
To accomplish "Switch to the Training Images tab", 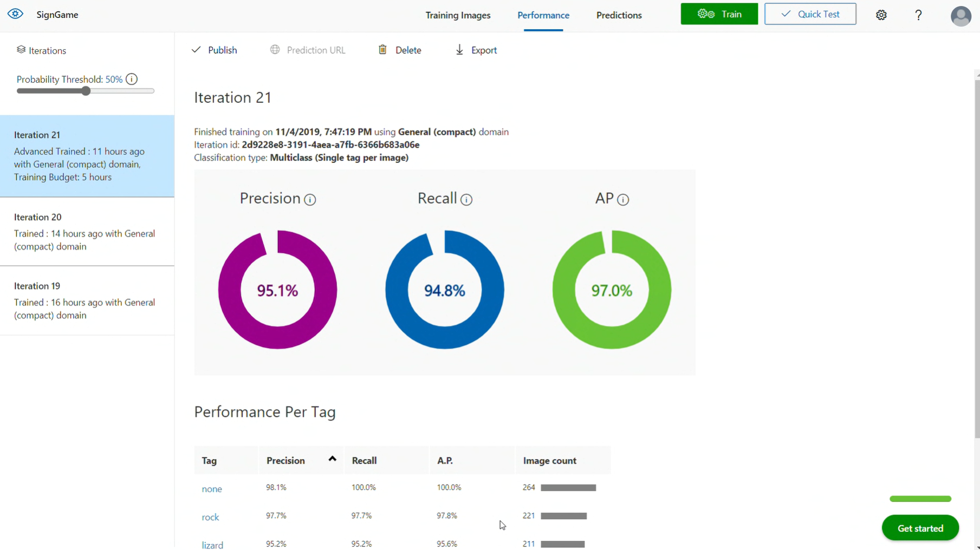I will [458, 15].
